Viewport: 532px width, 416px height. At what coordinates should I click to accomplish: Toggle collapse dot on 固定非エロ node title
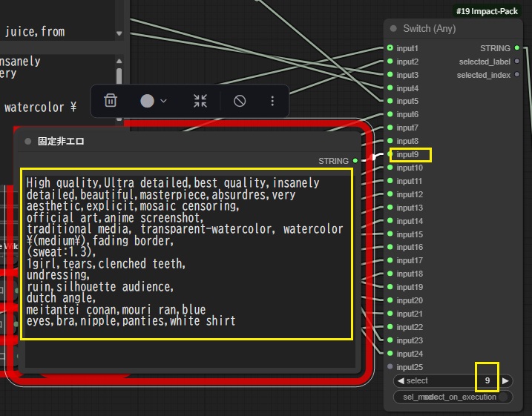click(x=28, y=141)
